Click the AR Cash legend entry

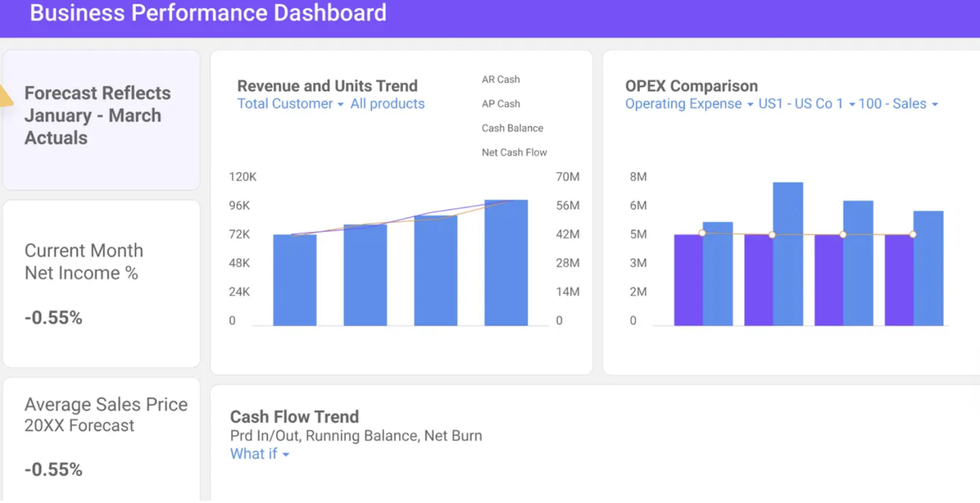pos(500,80)
